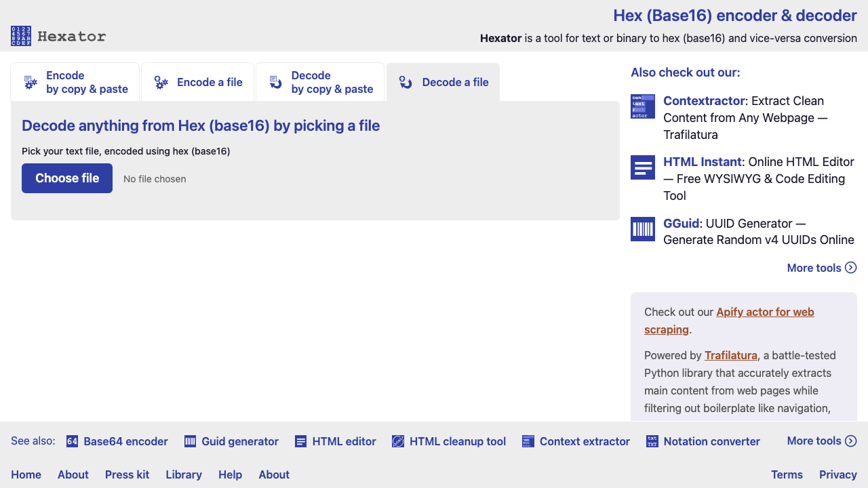Switch to Encode a file tab
Image resolution: width=868 pixels, height=488 pixels.
(x=198, y=82)
